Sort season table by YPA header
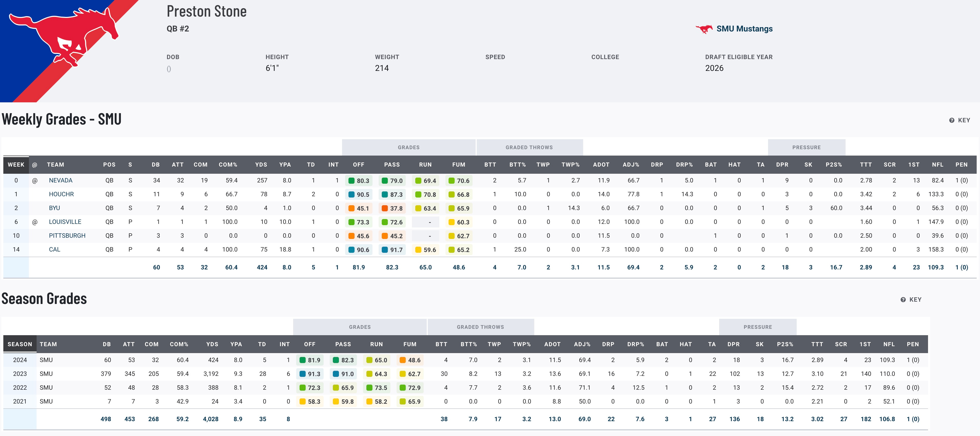The height and width of the screenshot is (436, 980). [236, 344]
